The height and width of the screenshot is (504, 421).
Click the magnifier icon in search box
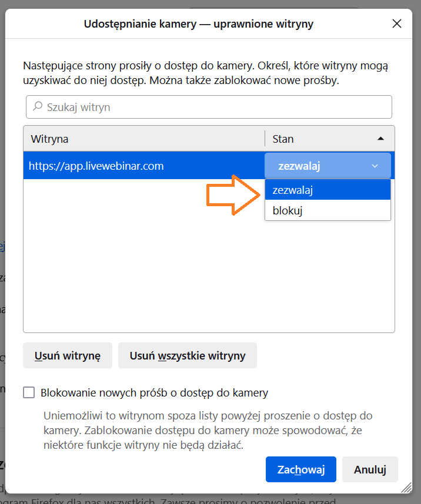(x=38, y=107)
